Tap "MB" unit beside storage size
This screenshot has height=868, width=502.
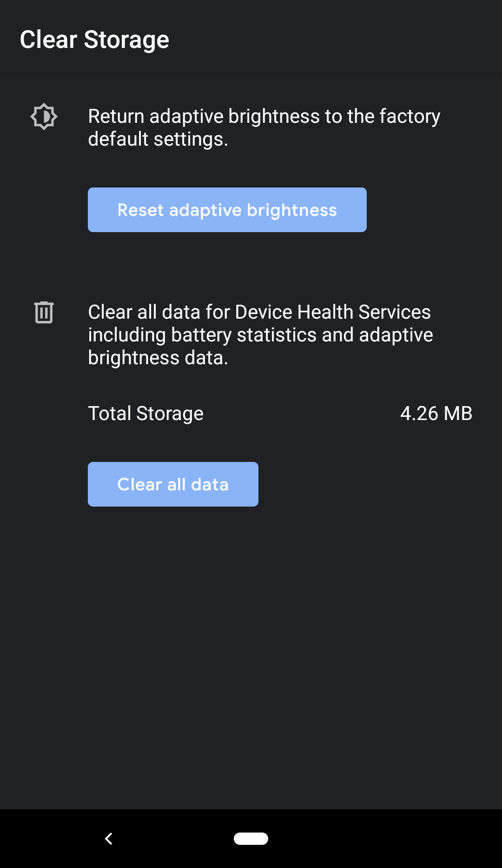[458, 414]
